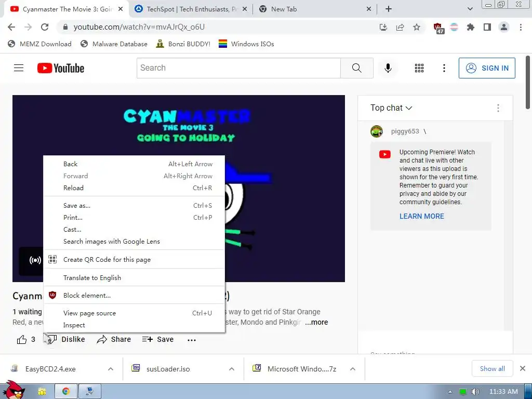The height and width of the screenshot is (399, 532).
Task: Open the volume speaker tray icon
Action: coord(475,392)
